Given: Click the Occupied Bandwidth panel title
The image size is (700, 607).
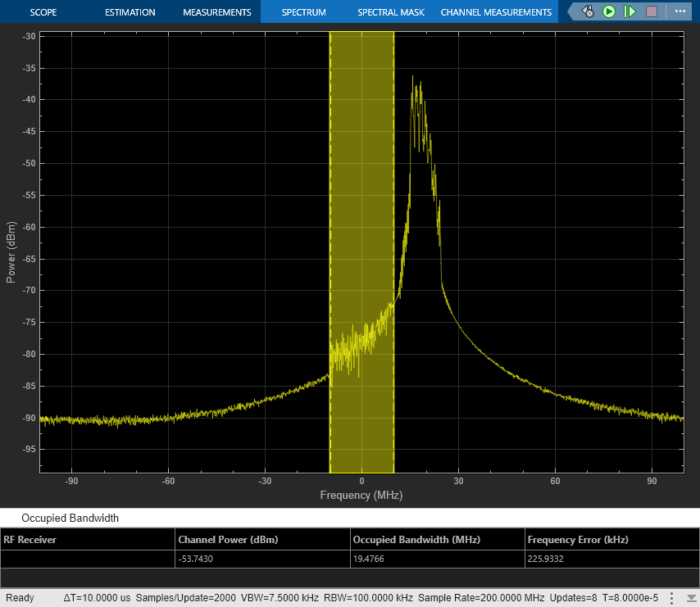Looking at the screenshot, I should (x=70, y=518).
